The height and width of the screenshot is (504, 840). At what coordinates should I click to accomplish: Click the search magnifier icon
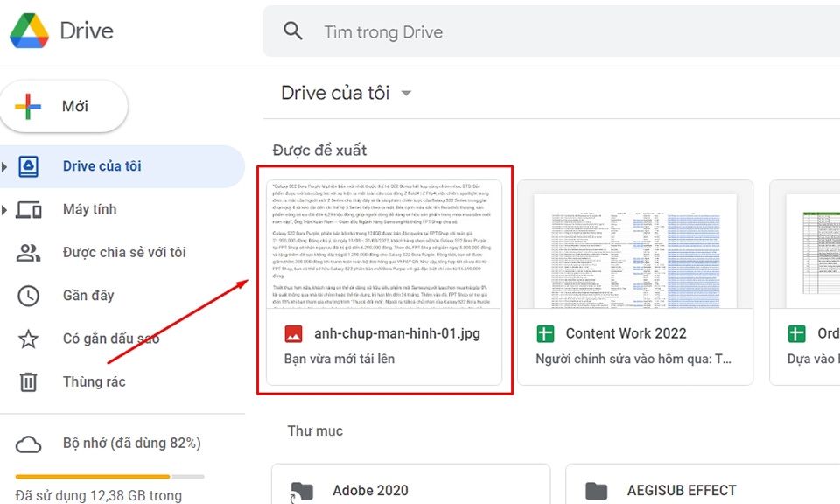pos(292,31)
